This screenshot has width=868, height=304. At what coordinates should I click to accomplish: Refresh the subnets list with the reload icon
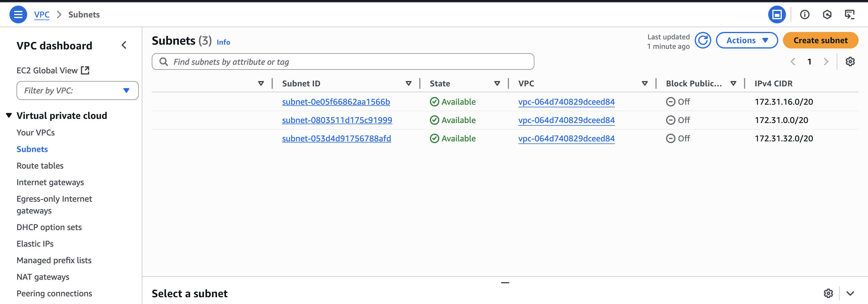point(703,40)
